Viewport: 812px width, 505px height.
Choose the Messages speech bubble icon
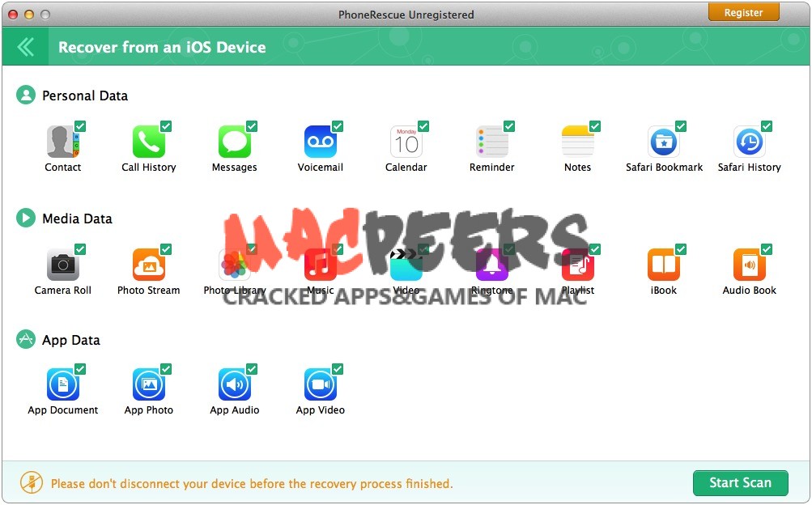click(235, 142)
